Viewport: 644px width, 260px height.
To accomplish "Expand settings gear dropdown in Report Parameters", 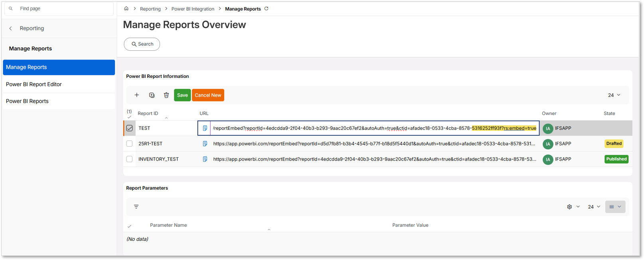I will (573, 206).
